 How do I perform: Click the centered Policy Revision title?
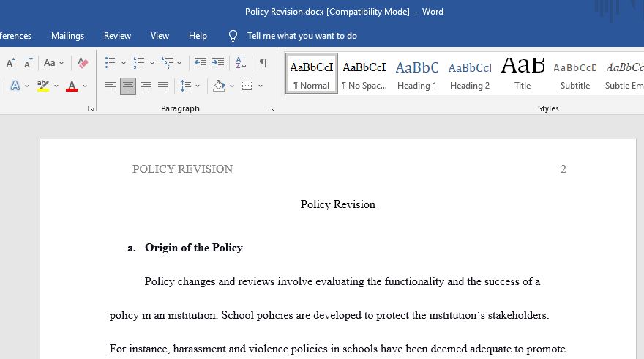pyautogui.click(x=337, y=204)
